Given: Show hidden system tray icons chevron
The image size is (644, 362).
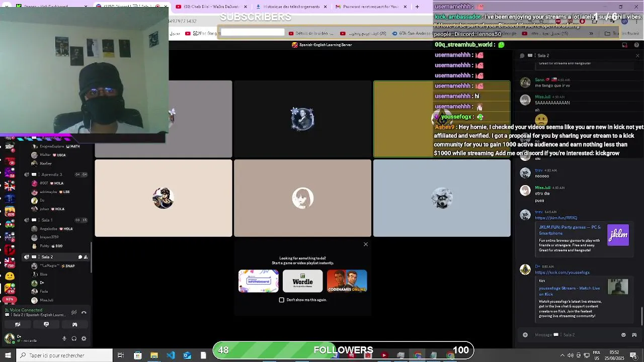Looking at the screenshot, I should coord(562,355).
